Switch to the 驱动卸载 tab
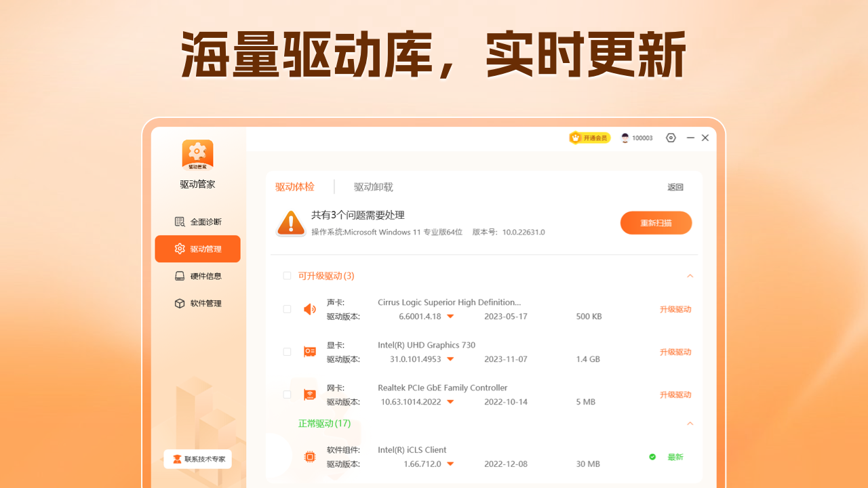Image resolution: width=868 pixels, height=488 pixels. [373, 187]
